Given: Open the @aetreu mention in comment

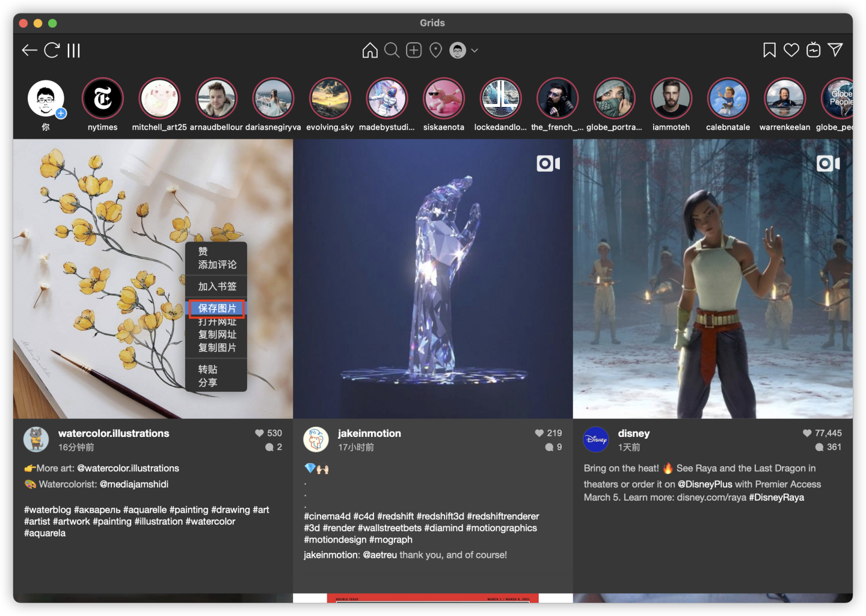Looking at the screenshot, I should point(380,555).
